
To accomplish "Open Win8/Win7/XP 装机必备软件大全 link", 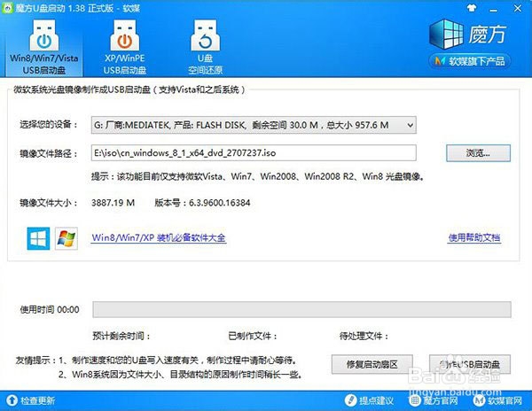I will (x=159, y=237).
